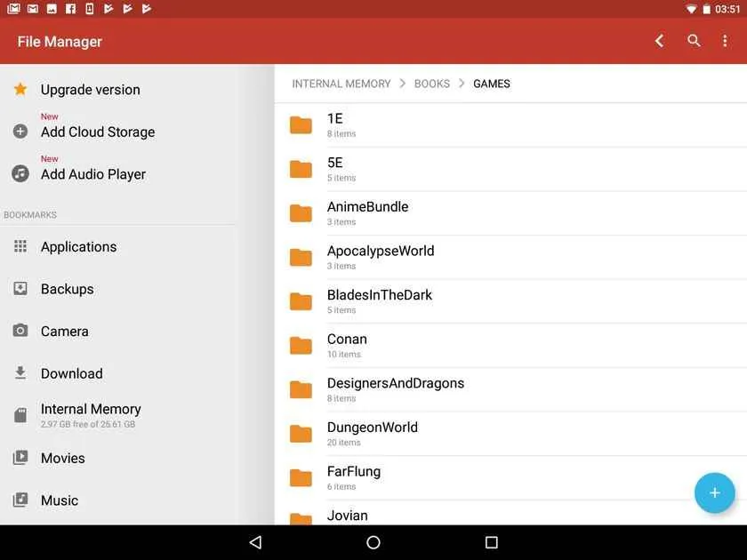The width and height of the screenshot is (747, 560).
Task: Select the DungeonWorld folder name
Action: point(372,428)
